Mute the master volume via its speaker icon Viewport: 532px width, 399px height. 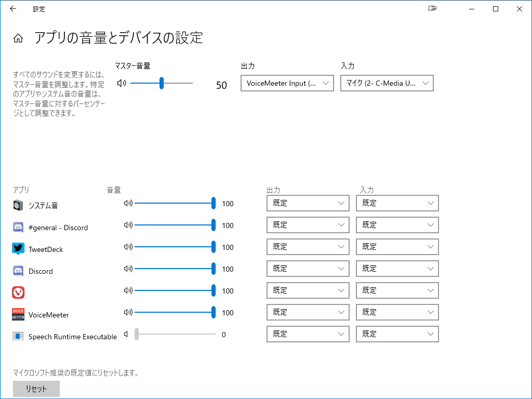(121, 83)
